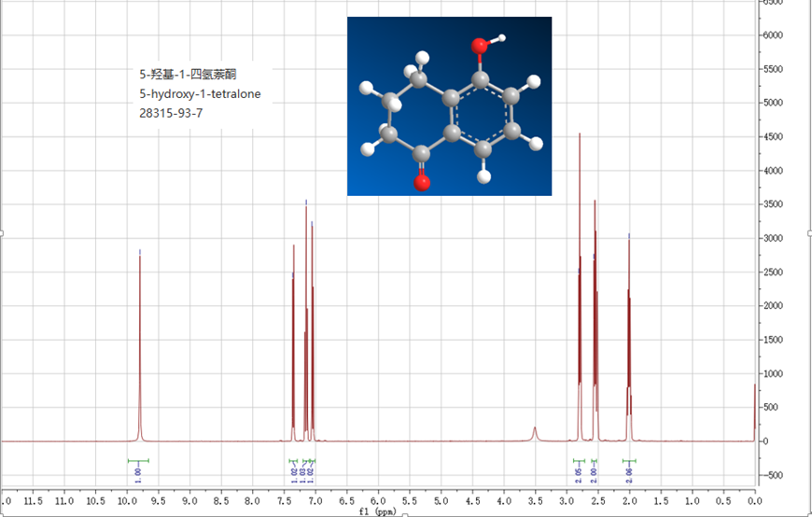The height and width of the screenshot is (517, 812).
Task: Click the CAS number 28315-93-7 text
Action: [171, 113]
